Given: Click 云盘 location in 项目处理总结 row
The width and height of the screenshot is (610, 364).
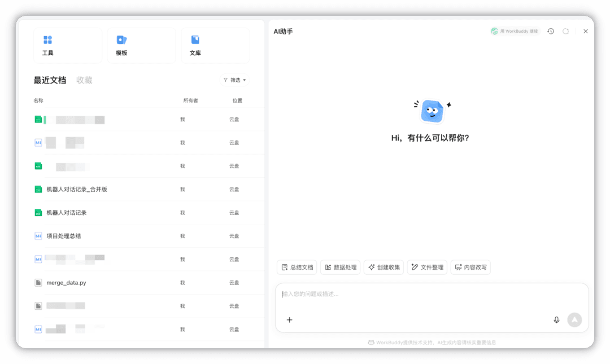Looking at the screenshot, I should (x=234, y=236).
